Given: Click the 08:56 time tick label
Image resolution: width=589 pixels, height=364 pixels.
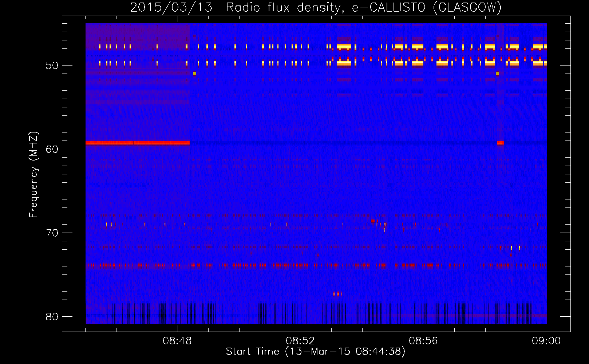Looking at the screenshot, I should [423, 341].
